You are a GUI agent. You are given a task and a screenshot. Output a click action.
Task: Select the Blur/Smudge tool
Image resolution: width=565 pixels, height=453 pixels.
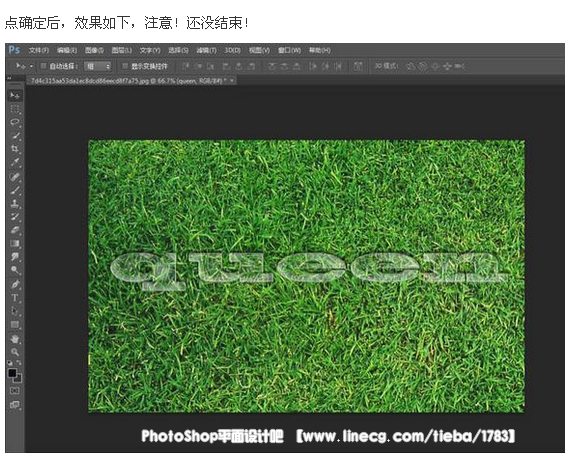click(15, 257)
